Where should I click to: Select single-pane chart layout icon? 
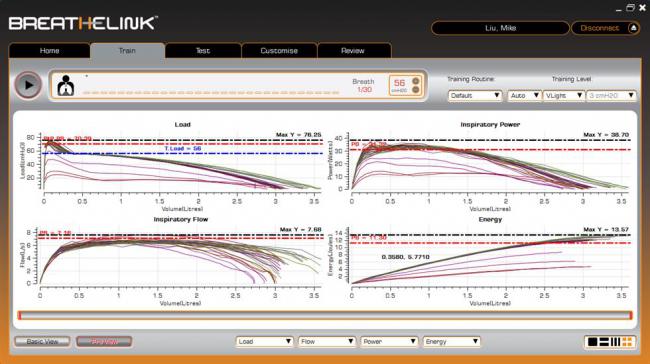click(593, 342)
